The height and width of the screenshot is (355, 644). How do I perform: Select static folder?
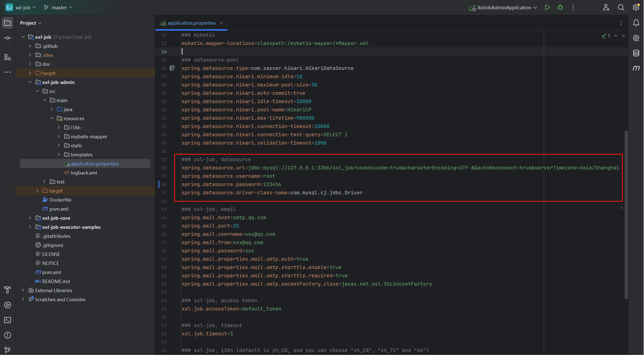pyautogui.click(x=76, y=146)
